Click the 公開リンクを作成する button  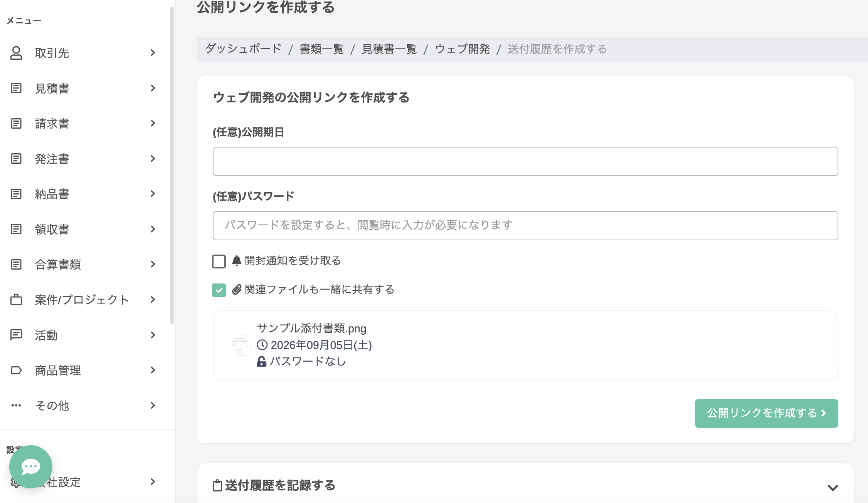(766, 413)
